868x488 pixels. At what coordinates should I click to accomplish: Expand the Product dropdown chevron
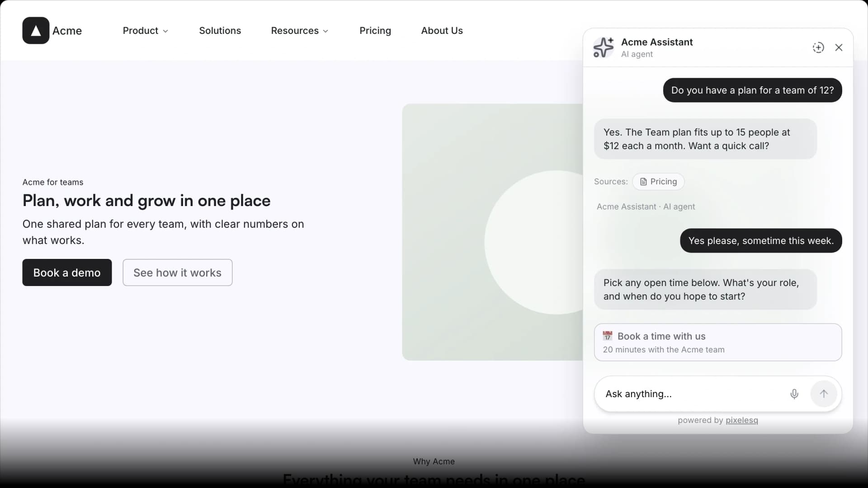click(165, 31)
